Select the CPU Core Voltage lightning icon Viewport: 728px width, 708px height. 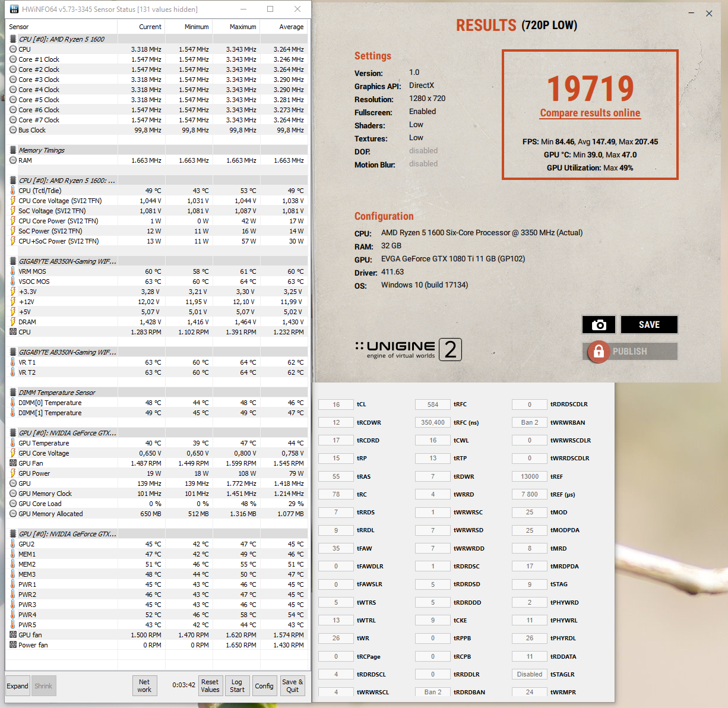13,201
